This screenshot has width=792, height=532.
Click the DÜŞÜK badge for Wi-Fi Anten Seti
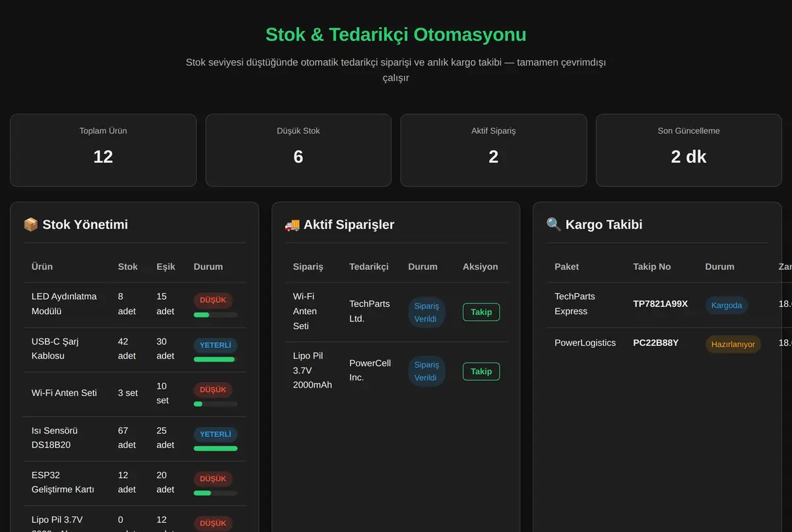pyautogui.click(x=213, y=390)
